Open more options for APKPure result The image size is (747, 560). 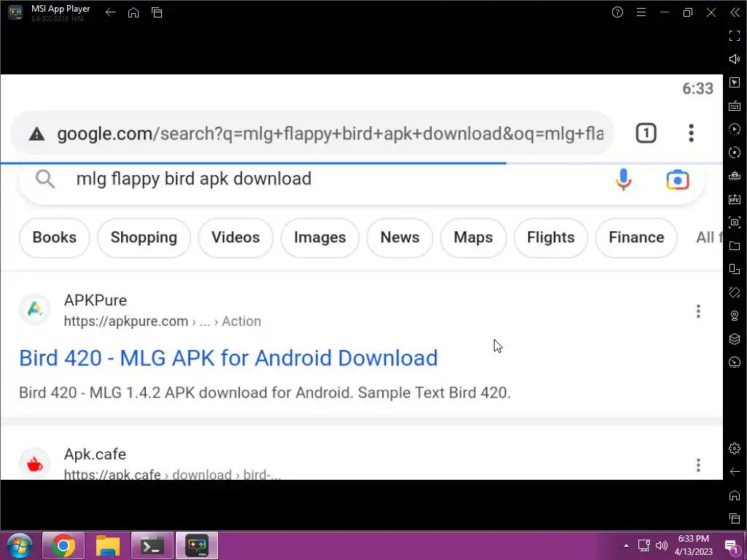click(x=698, y=311)
